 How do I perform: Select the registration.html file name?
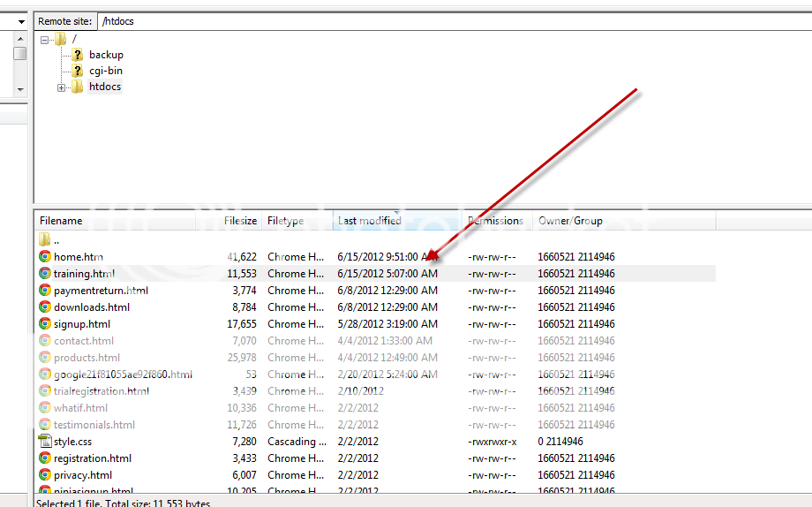pyautogui.click(x=93, y=458)
